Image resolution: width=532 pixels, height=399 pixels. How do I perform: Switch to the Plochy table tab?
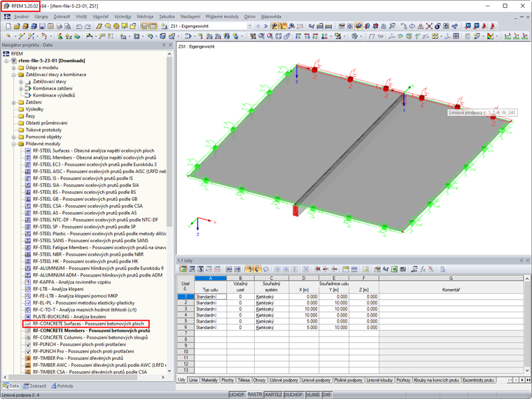tap(227, 380)
